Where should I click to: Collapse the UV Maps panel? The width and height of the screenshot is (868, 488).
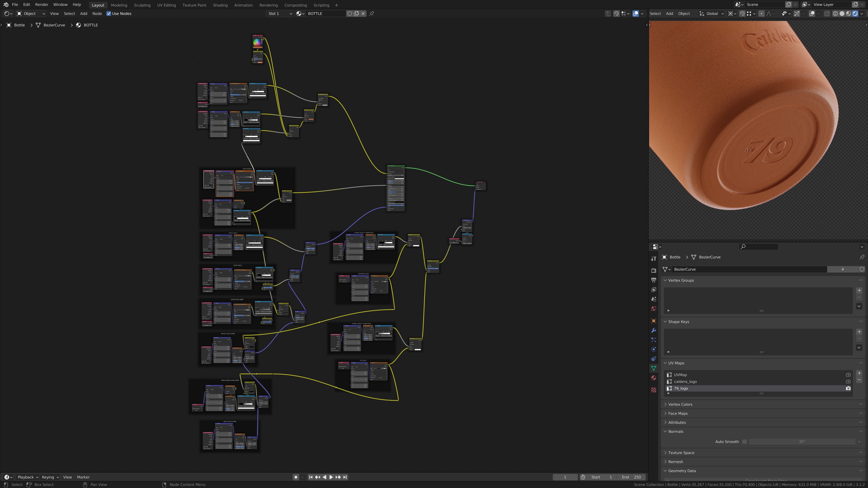click(x=676, y=363)
